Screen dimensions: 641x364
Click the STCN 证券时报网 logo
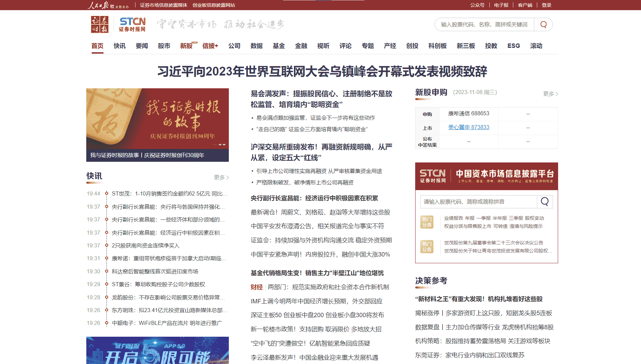[132, 25]
